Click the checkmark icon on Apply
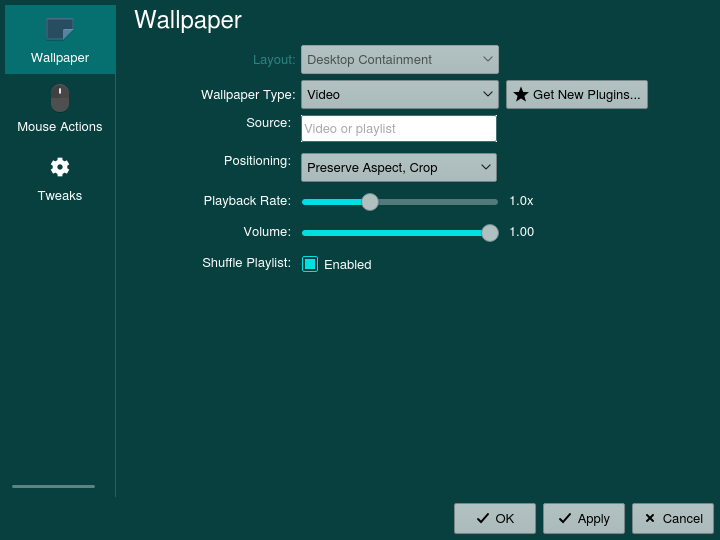Screen dimensions: 720x540 click(x=565, y=518)
